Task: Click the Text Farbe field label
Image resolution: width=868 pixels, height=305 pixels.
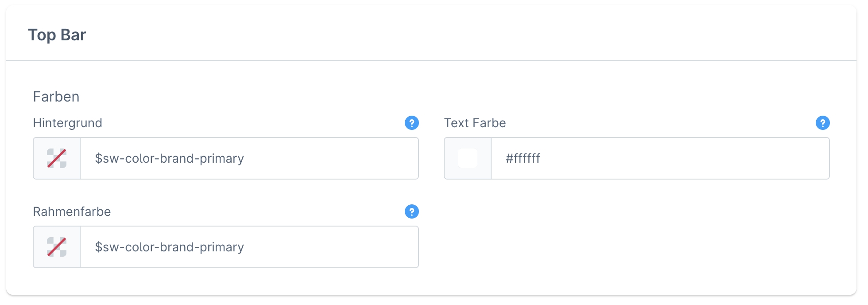Action: point(475,123)
